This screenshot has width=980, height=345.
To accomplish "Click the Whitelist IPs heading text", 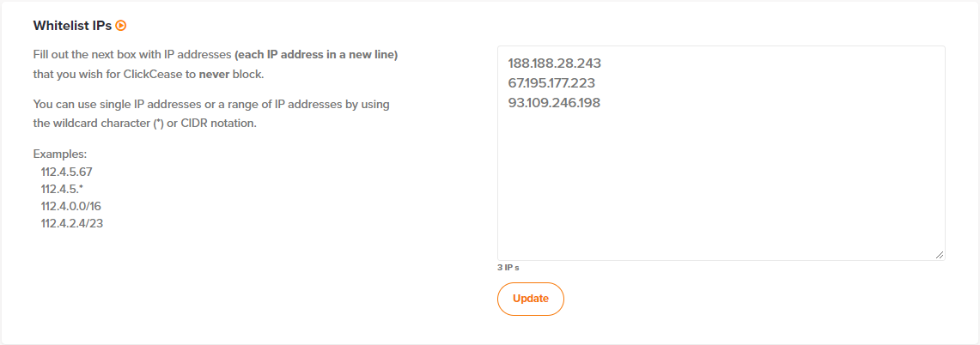I will [72, 26].
